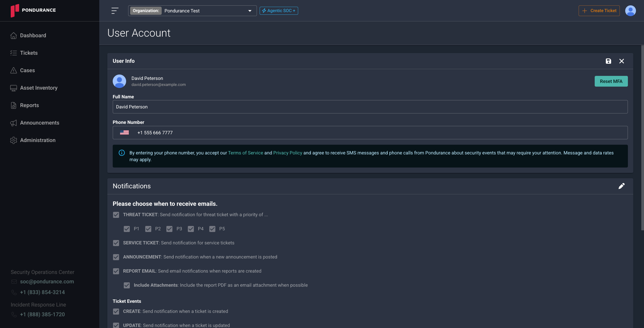The image size is (644, 328).
Task: Toggle the Include Attachments checkbox
Action: (127, 285)
